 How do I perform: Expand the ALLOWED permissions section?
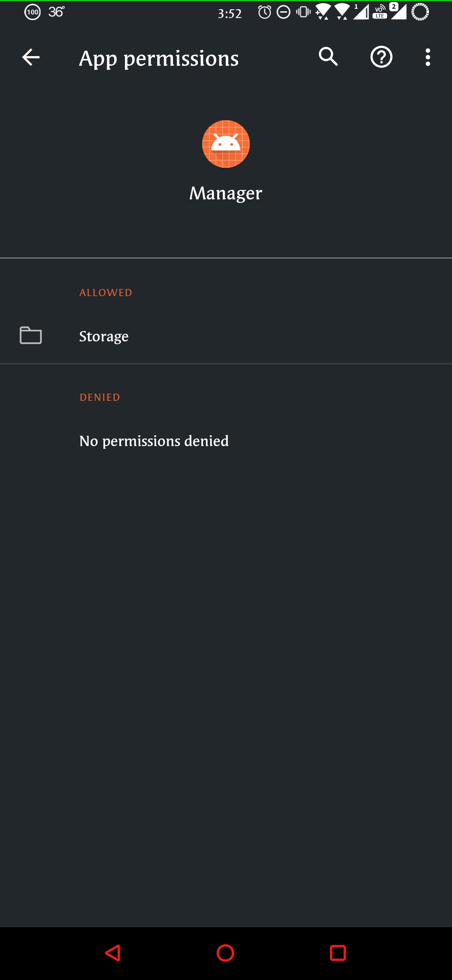point(105,292)
